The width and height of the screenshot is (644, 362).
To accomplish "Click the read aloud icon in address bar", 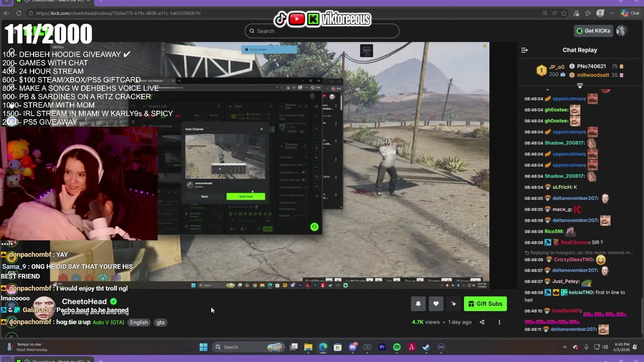I will [x=555, y=13].
